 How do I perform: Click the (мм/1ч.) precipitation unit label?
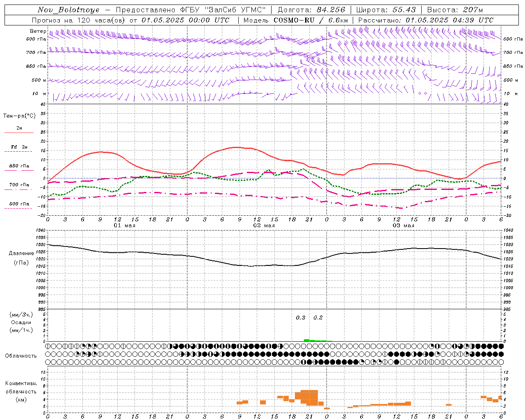21,330
